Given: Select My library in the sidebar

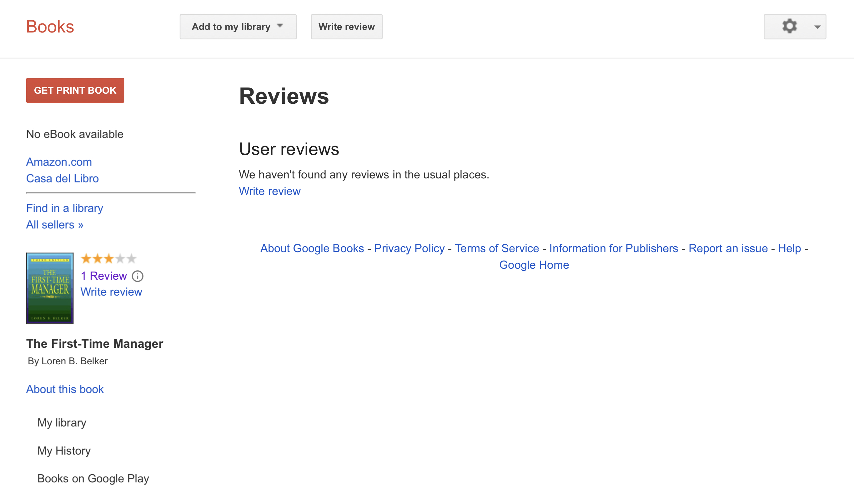Looking at the screenshot, I should click(62, 422).
